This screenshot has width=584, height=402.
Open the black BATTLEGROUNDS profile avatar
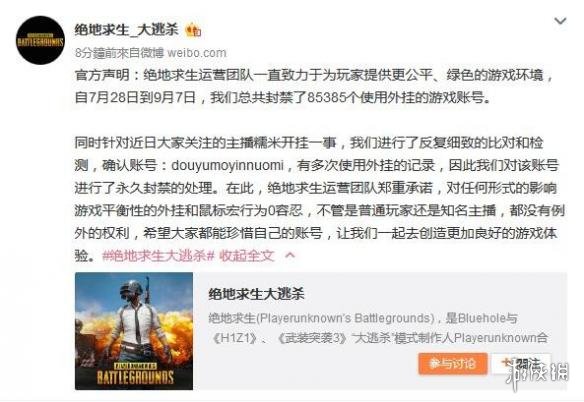click(40, 40)
